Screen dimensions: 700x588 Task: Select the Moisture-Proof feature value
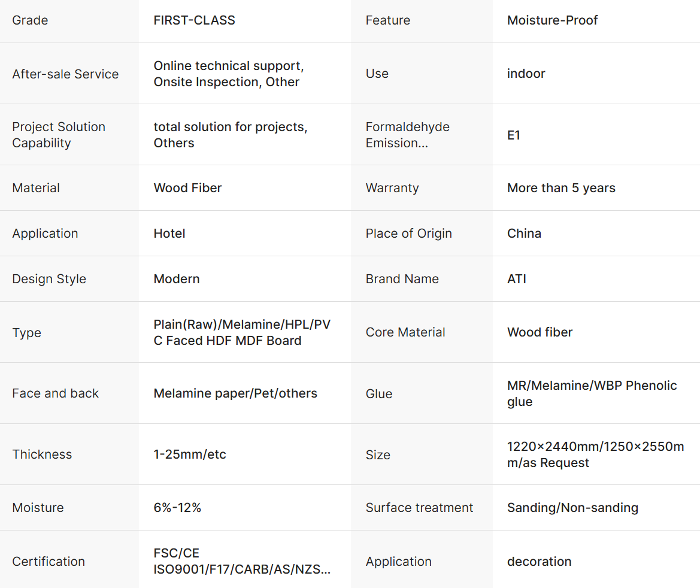(552, 20)
